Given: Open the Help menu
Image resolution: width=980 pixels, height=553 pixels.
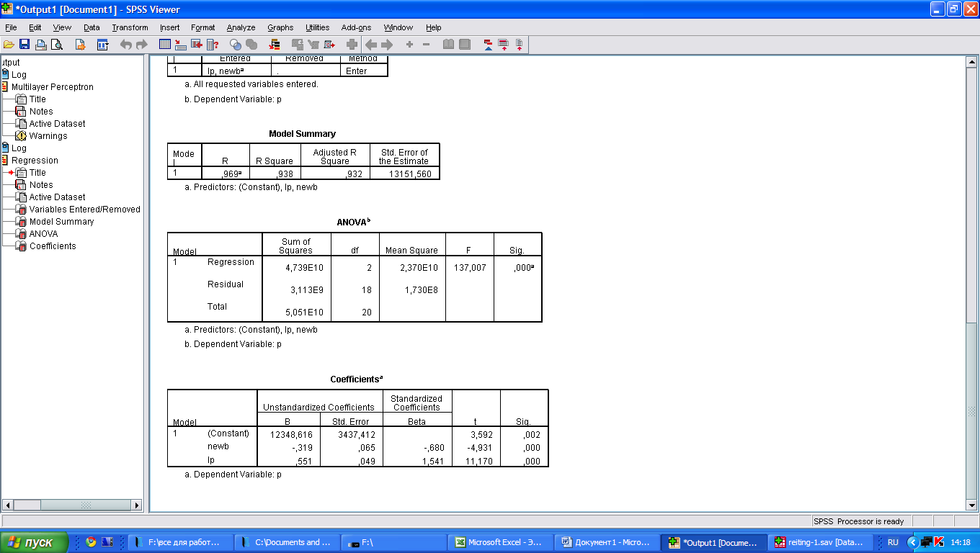Looking at the screenshot, I should [433, 27].
